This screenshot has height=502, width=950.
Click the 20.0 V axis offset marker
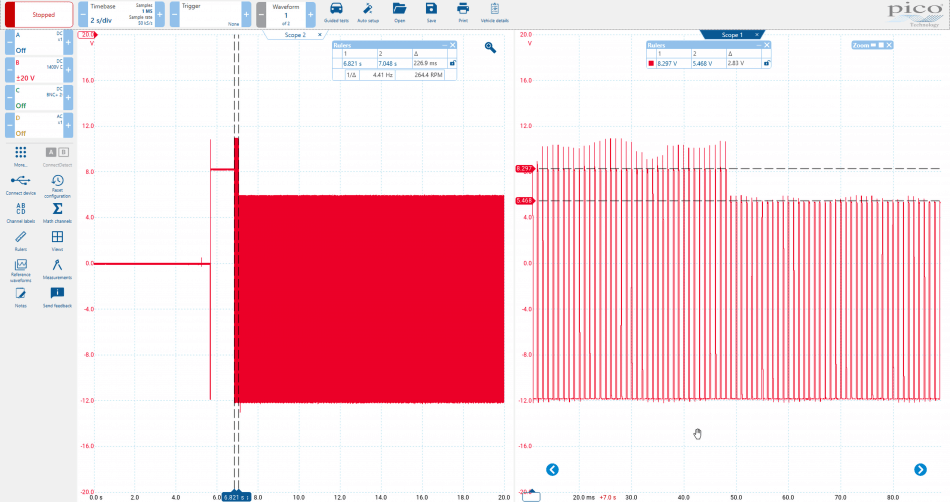pos(88,35)
